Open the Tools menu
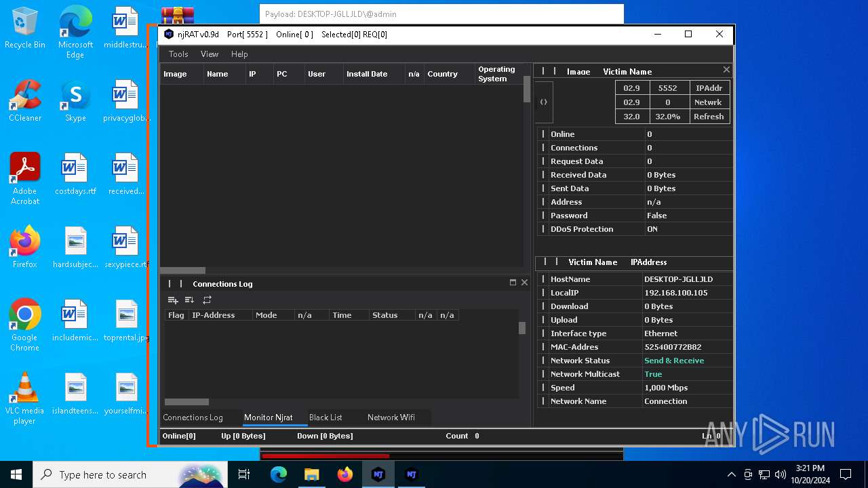868x488 pixels. [x=178, y=54]
